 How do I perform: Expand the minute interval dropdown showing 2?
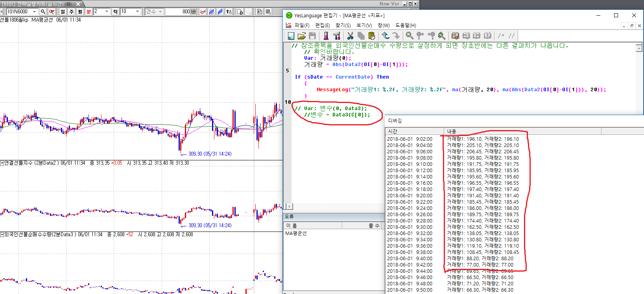coord(107,12)
